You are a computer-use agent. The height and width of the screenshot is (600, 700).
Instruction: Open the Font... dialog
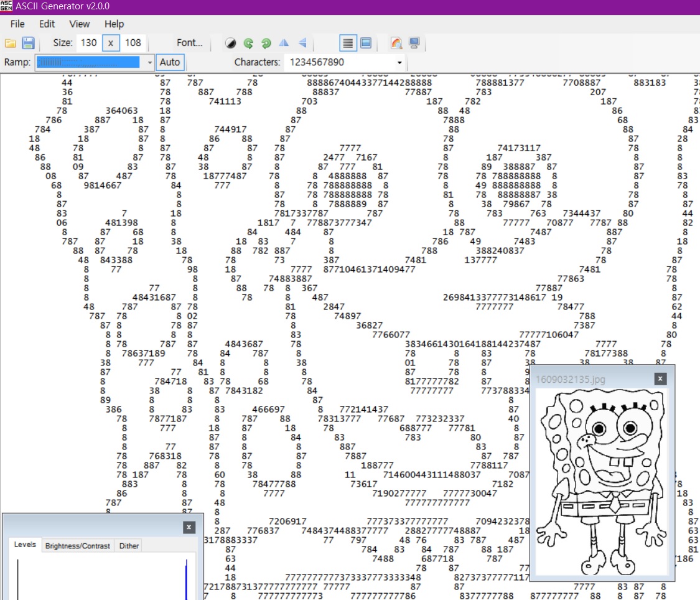189,43
